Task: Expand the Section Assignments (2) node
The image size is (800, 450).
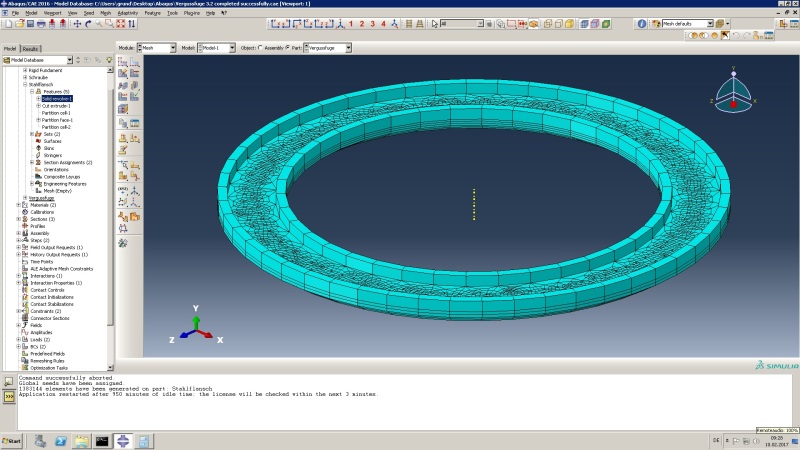Action: coord(32,163)
